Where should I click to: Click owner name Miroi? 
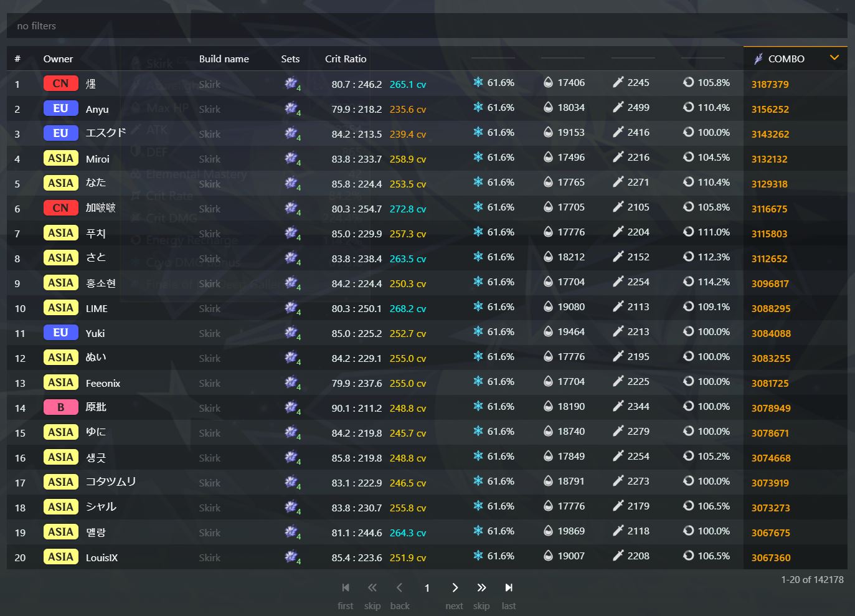[x=98, y=159]
